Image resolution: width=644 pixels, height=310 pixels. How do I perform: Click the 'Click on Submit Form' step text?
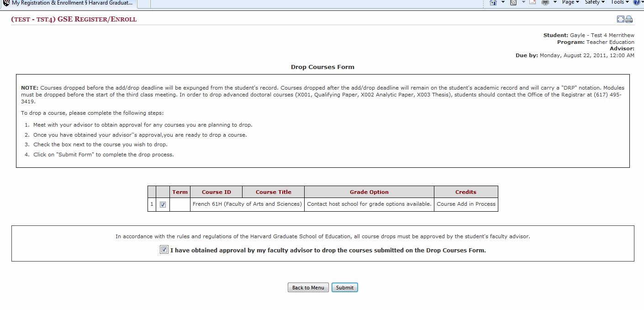pos(104,155)
